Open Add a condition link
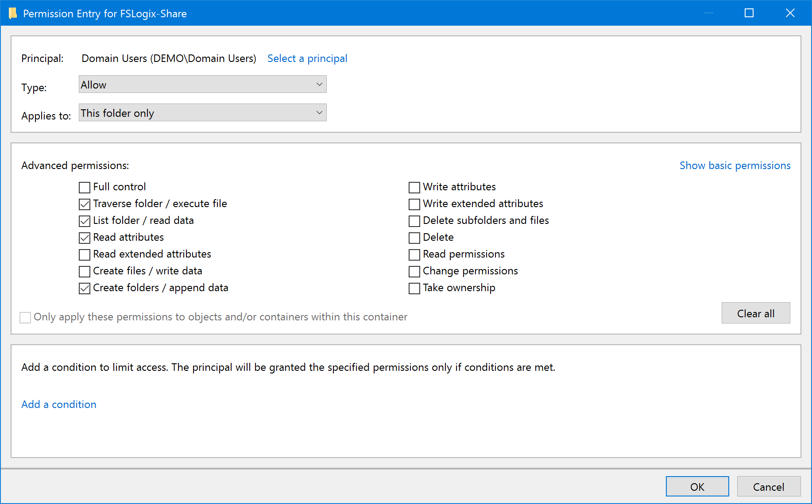The height and width of the screenshot is (504, 812). 58,404
